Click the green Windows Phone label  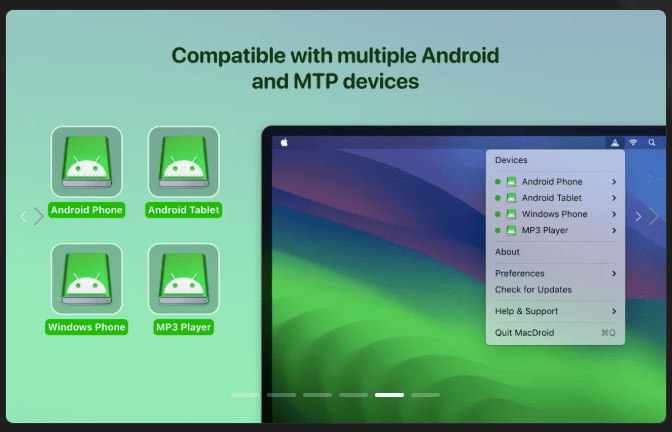87,327
